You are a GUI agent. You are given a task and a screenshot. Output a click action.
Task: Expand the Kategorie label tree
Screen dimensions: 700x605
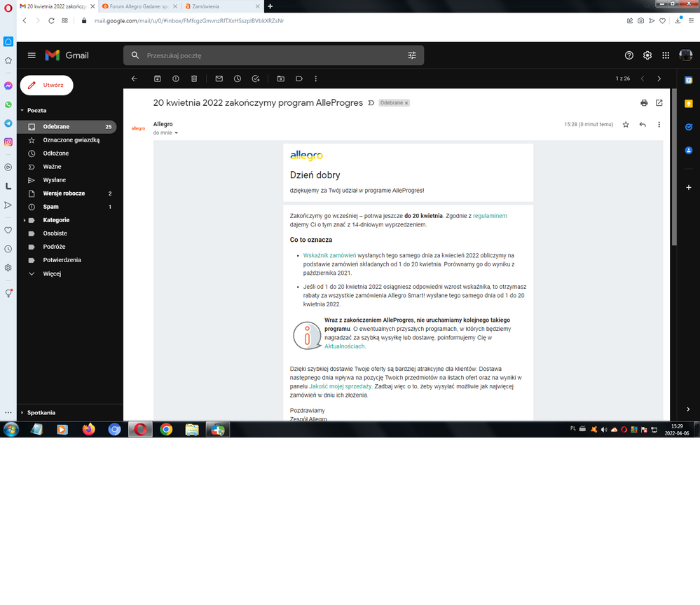(x=24, y=220)
